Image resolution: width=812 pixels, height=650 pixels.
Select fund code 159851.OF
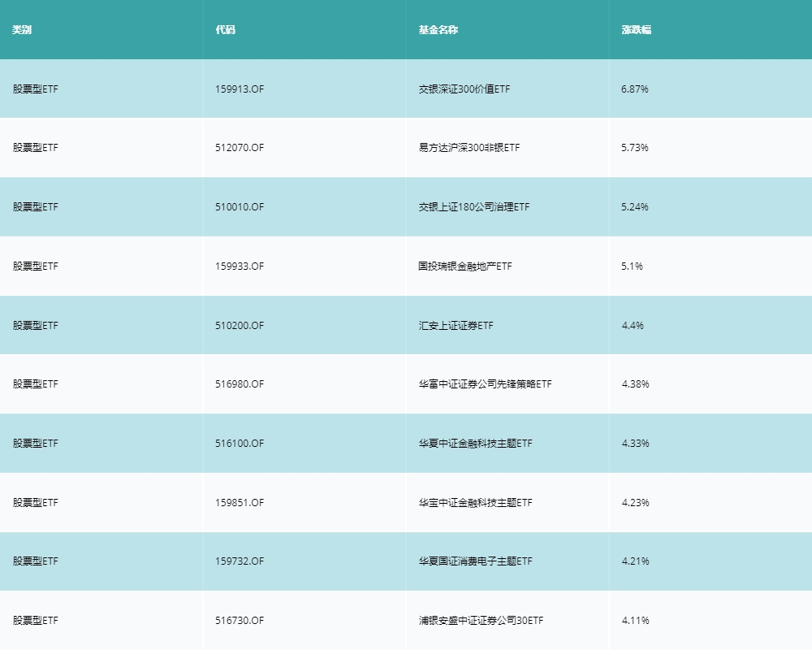[240, 503]
